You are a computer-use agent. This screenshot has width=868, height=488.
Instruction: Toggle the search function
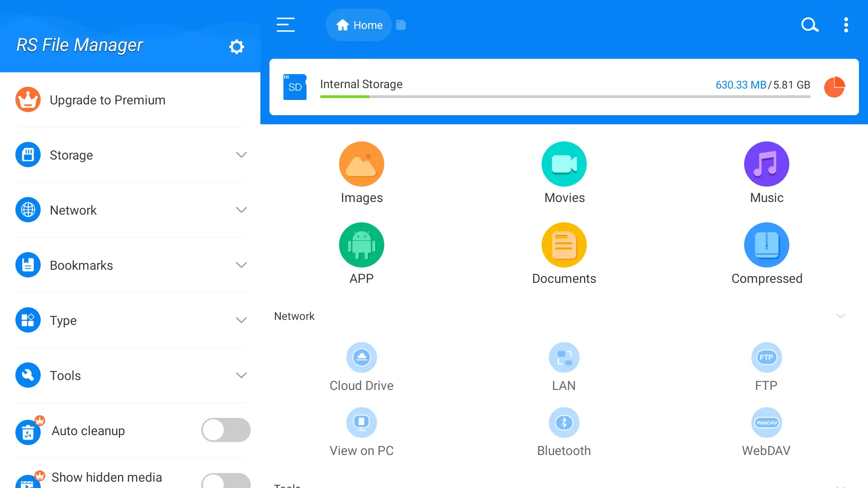pyautogui.click(x=809, y=25)
